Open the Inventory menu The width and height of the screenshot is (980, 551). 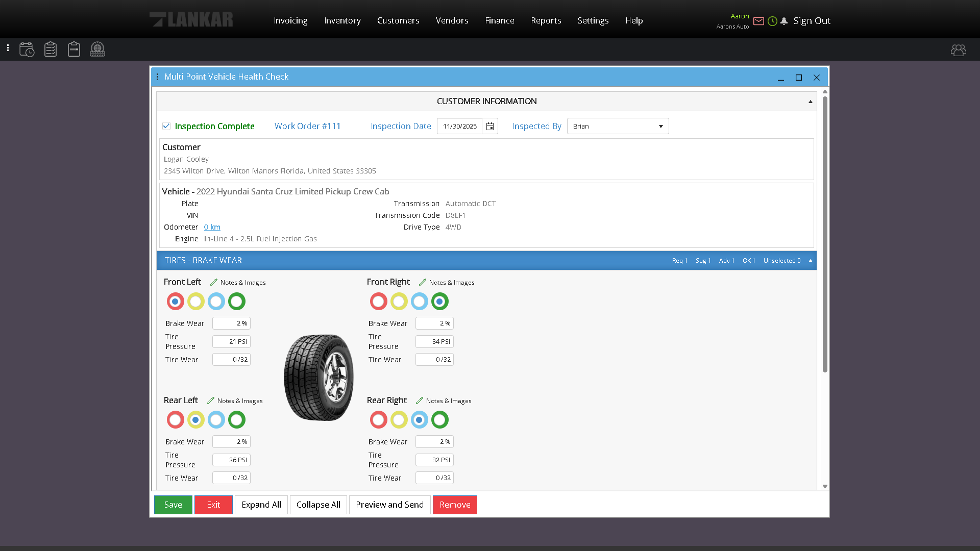[x=342, y=20]
